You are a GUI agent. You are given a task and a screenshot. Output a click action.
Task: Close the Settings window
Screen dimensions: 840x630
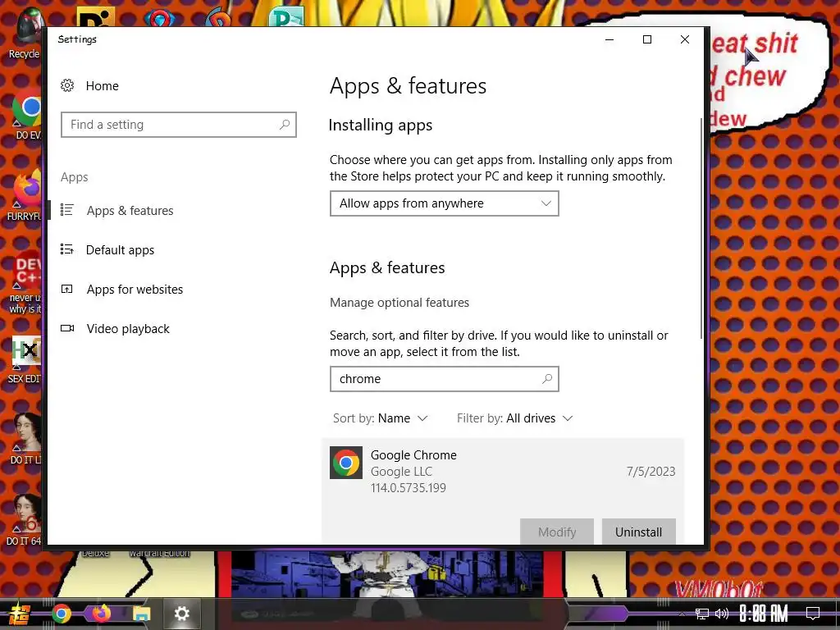pos(685,39)
